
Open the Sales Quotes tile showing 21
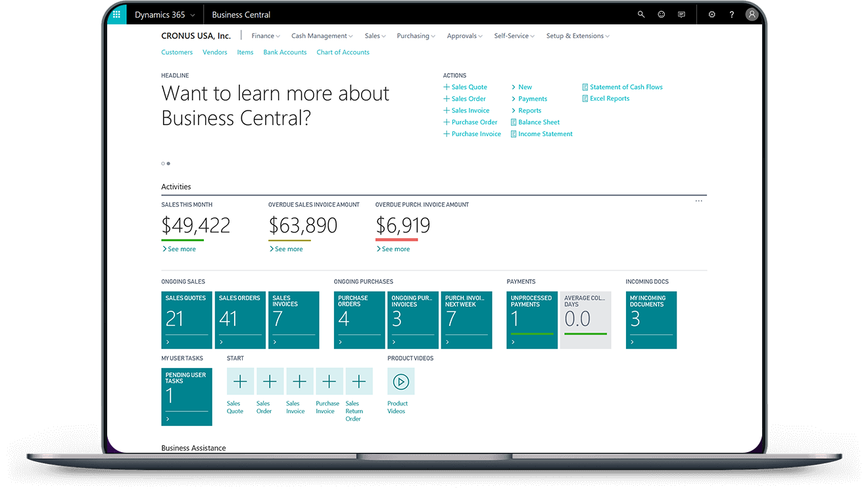(187, 320)
